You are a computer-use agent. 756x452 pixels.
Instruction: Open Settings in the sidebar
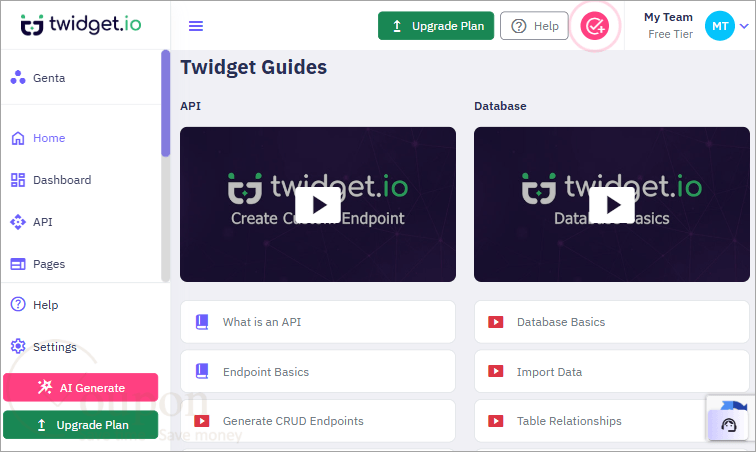81,346
